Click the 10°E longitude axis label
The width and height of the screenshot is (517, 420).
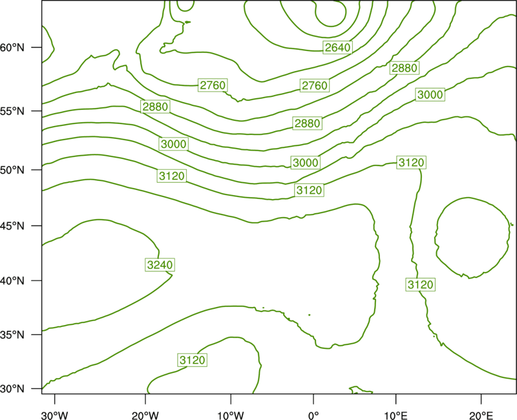(396, 415)
